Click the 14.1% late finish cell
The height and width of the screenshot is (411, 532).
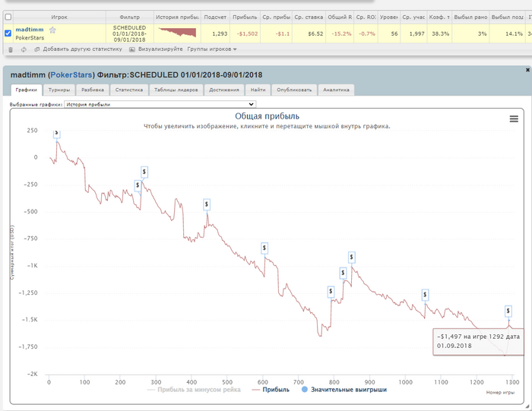coord(508,33)
